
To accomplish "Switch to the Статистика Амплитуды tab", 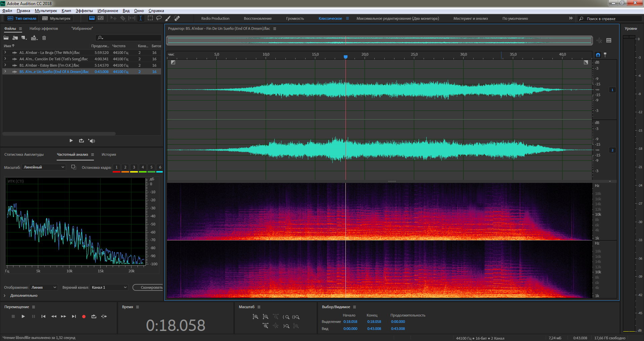I will pyautogui.click(x=24, y=154).
